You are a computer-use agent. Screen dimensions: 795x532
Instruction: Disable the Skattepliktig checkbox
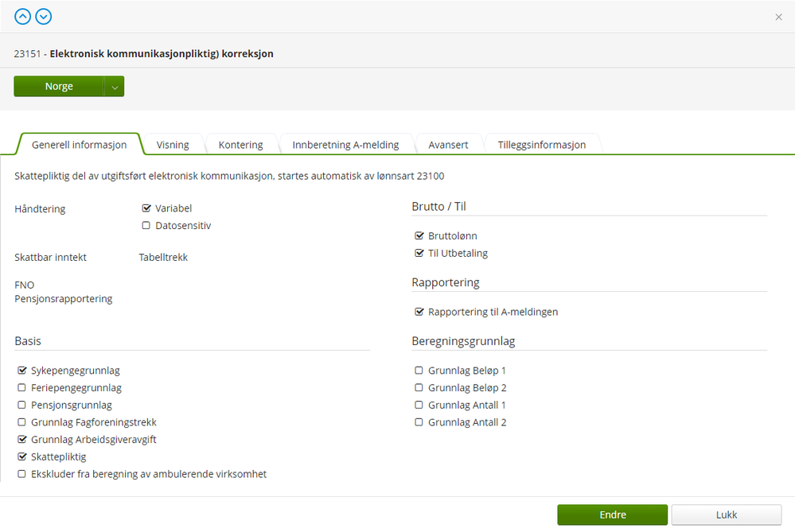pos(22,457)
